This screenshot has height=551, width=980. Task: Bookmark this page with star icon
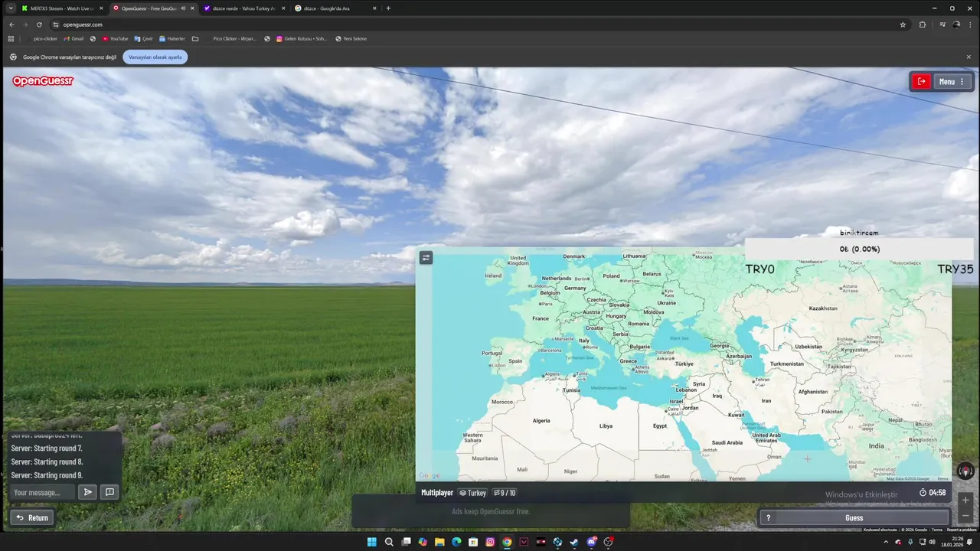[x=903, y=24]
